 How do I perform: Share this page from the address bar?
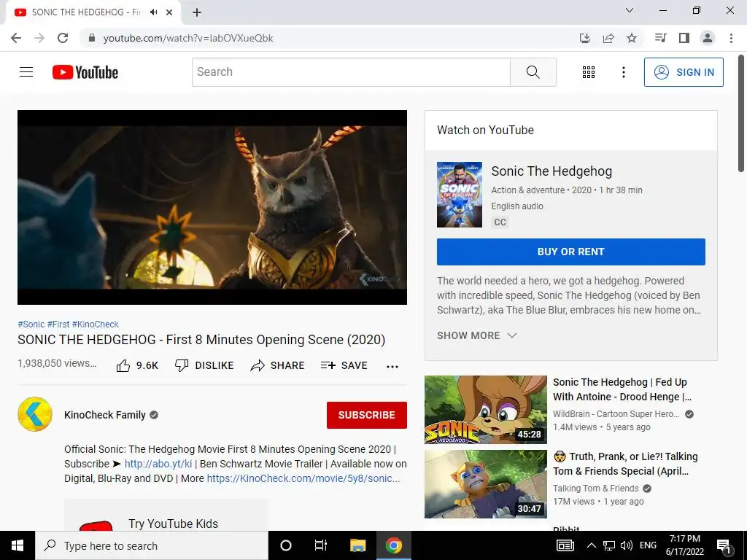(x=608, y=38)
